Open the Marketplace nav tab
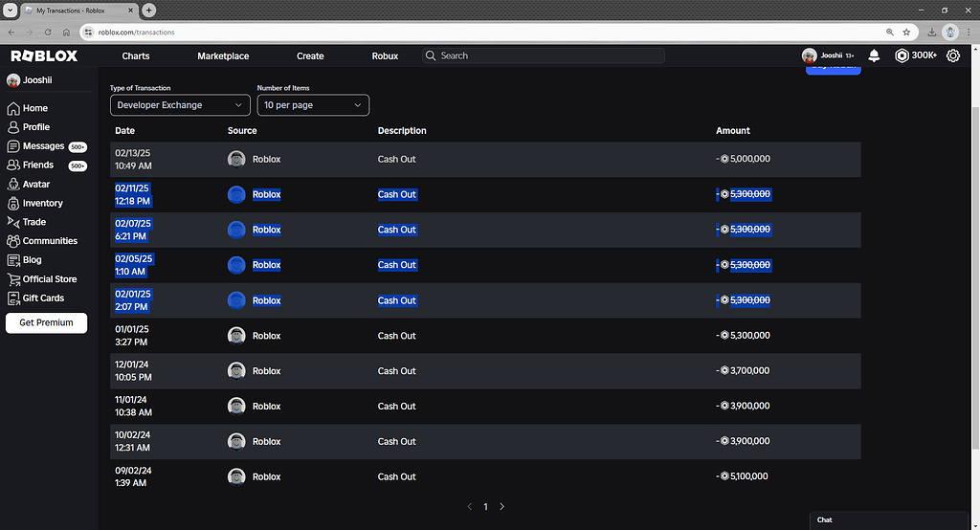 (x=223, y=56)
